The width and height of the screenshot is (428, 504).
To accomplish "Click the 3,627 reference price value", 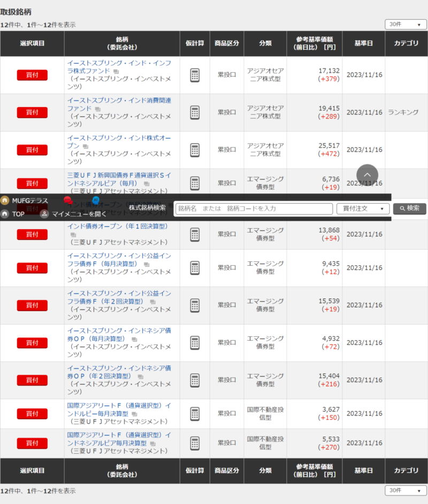I will (x=331, y=410).
